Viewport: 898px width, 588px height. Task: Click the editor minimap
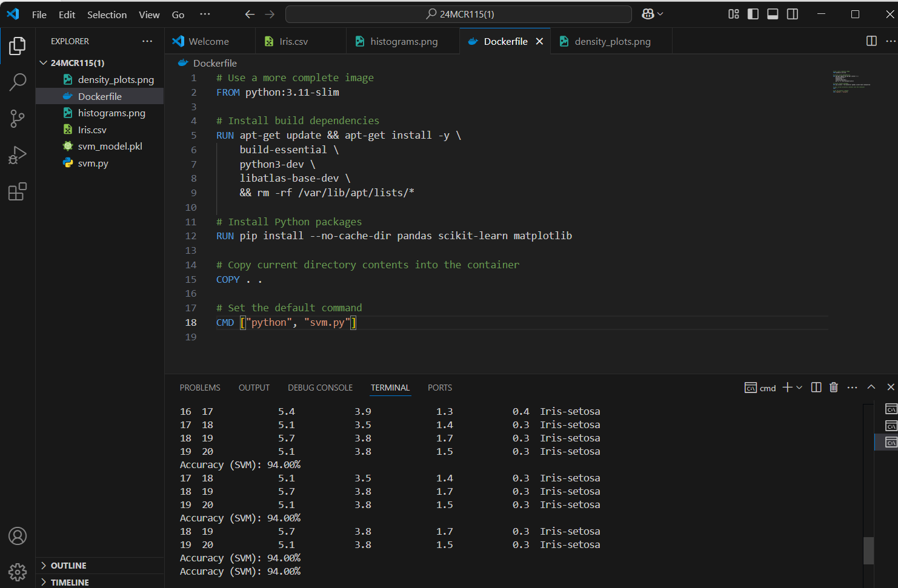pyautogui.click(x=851, y=82)
